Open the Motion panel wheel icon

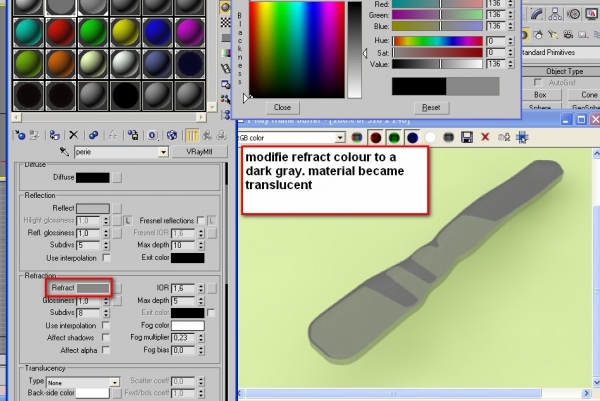click(573, 15)
